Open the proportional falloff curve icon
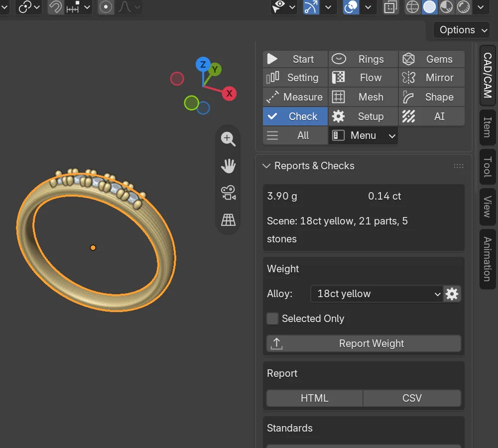Viewport: 498px width, 448px height. (x=129, y=7)
